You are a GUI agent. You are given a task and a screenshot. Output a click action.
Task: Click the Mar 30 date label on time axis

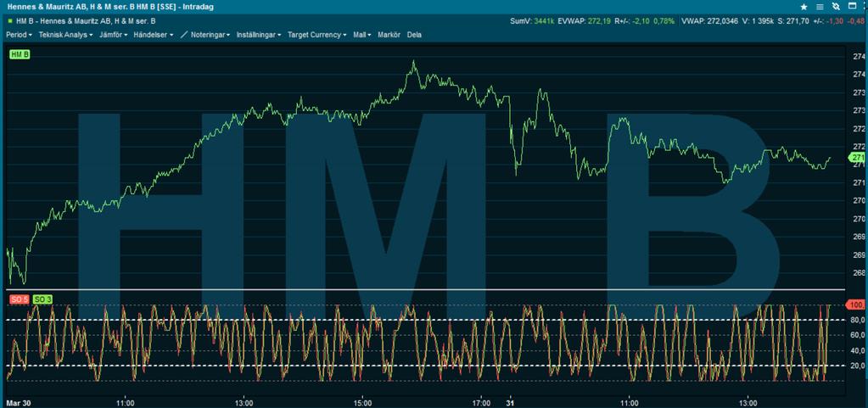[19, 402]
